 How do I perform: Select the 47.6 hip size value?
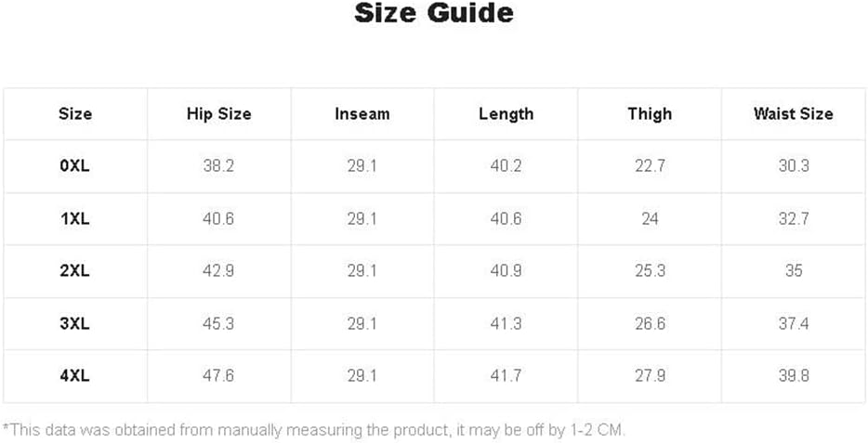pos(218,375)
